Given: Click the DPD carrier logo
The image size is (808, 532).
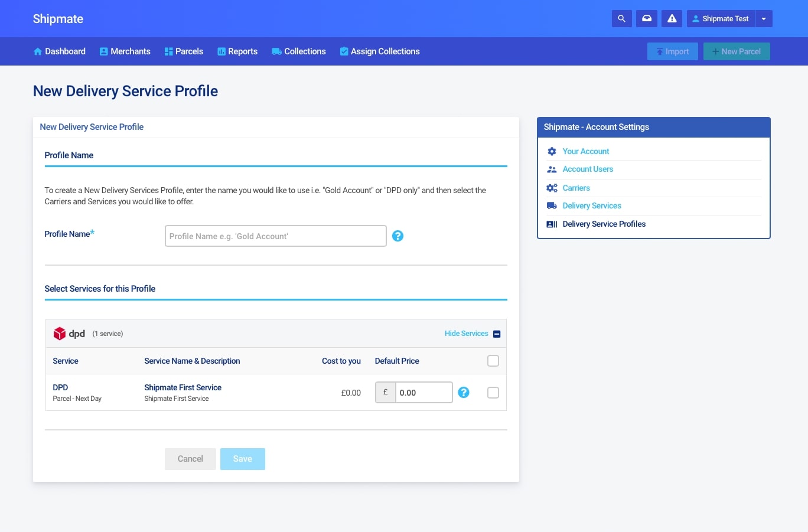Looking at the screenshot, I should 69,334.
